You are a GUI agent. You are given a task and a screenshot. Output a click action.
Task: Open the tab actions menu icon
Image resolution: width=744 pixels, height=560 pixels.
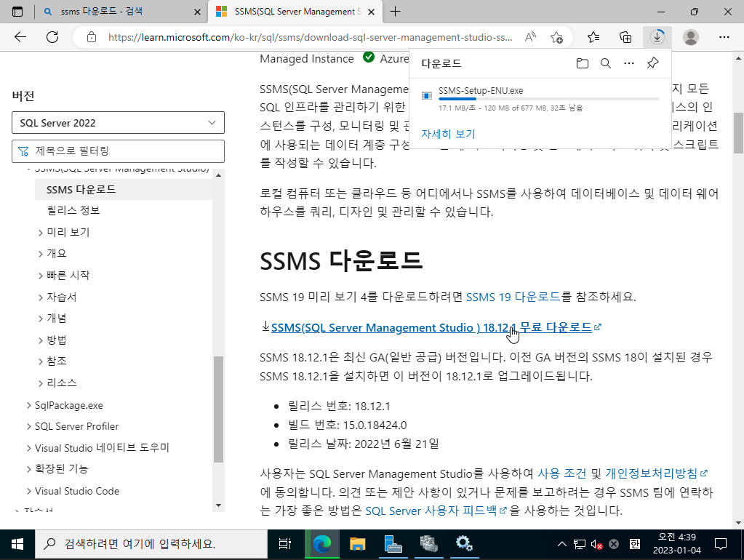pos(17,12)
